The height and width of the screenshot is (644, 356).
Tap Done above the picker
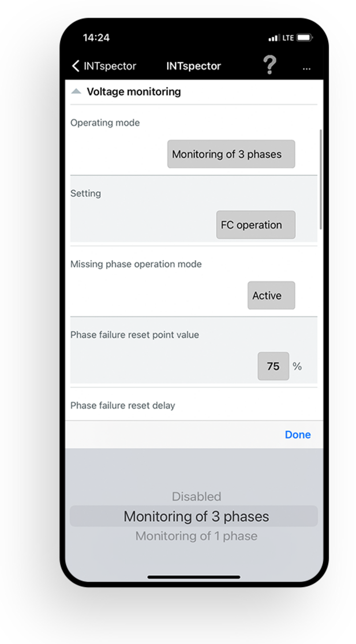coord(298,435)
